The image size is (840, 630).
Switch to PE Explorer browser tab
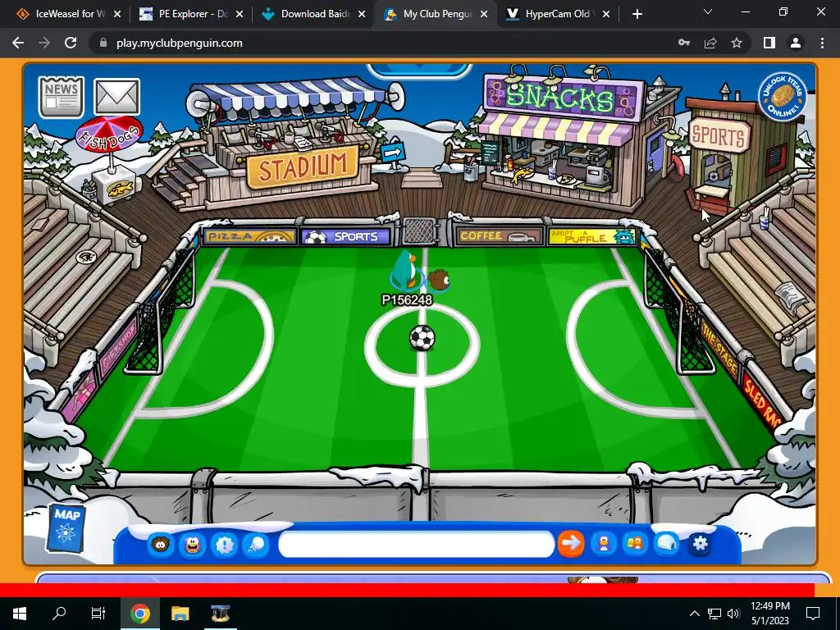click(x=191, y=14)
